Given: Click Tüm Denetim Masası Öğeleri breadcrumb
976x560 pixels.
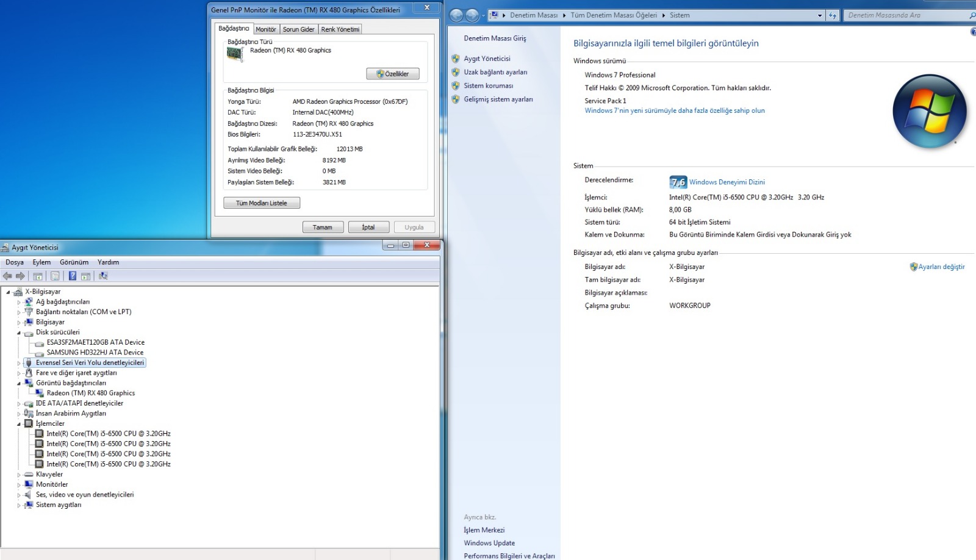Looking at the screenshot, I should [614, 15].
